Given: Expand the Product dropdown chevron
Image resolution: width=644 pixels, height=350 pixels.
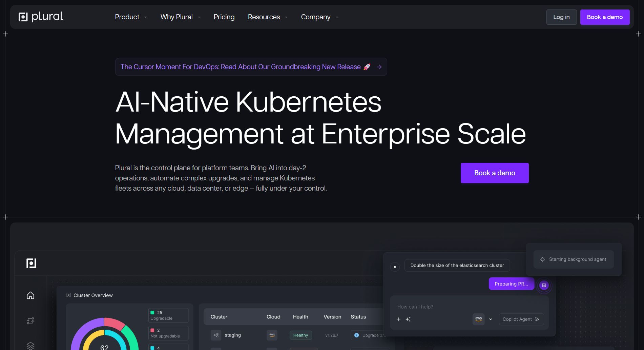Looking at the screenshot, I should (146, 17).
